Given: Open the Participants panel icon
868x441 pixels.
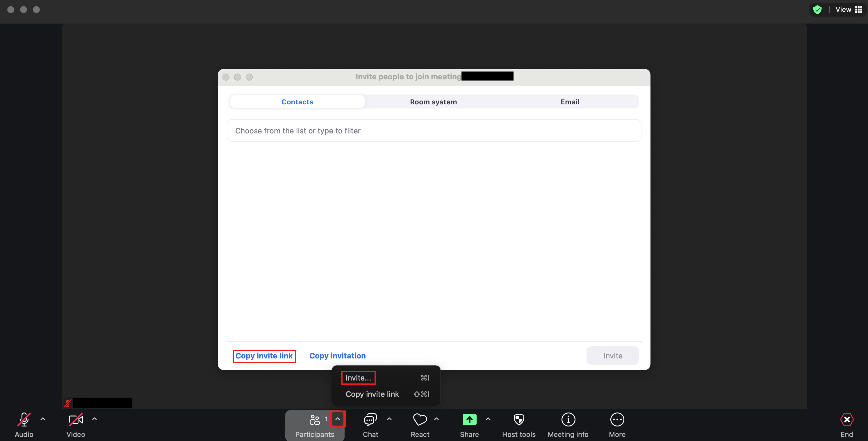Looking at the screenshot, I should 315,419.
